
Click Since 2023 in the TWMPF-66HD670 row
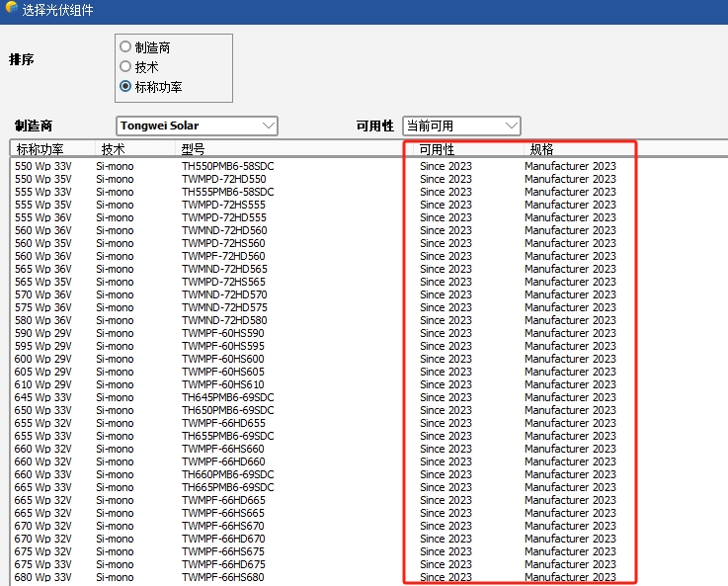[445, 539]
